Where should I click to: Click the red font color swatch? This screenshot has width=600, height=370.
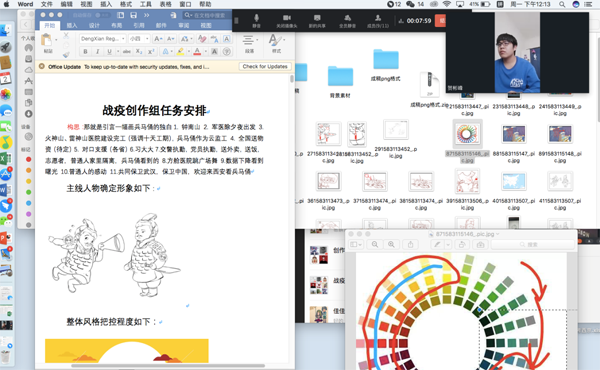[197, 51]
